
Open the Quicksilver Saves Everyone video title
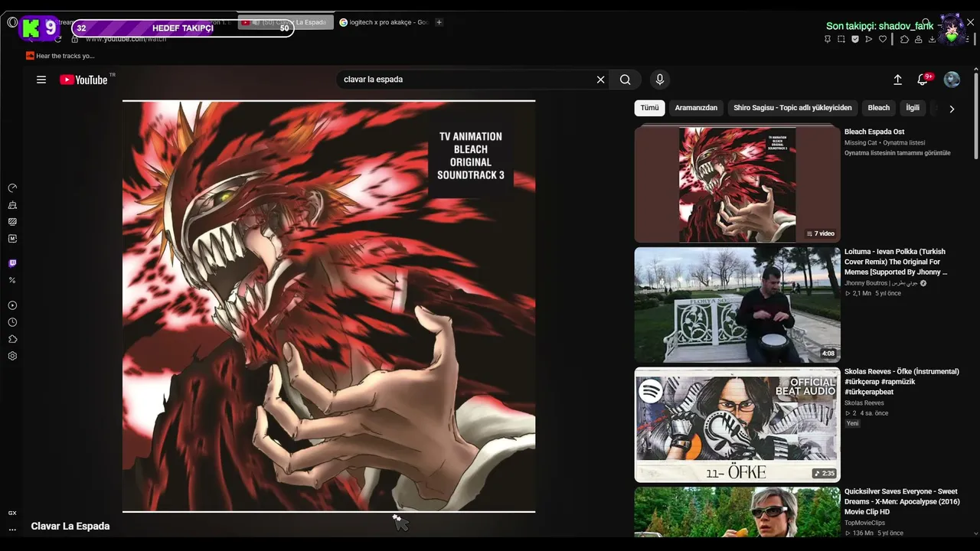901,502
